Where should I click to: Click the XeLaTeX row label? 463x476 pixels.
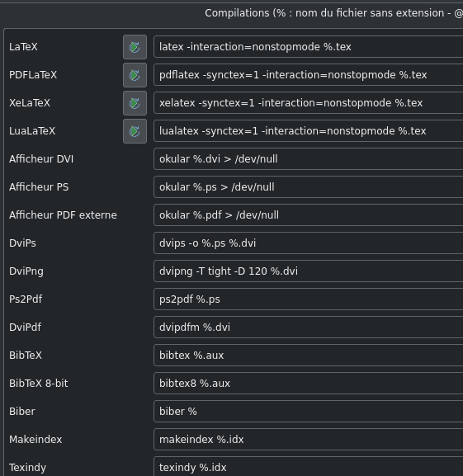[x=30, y=103]
